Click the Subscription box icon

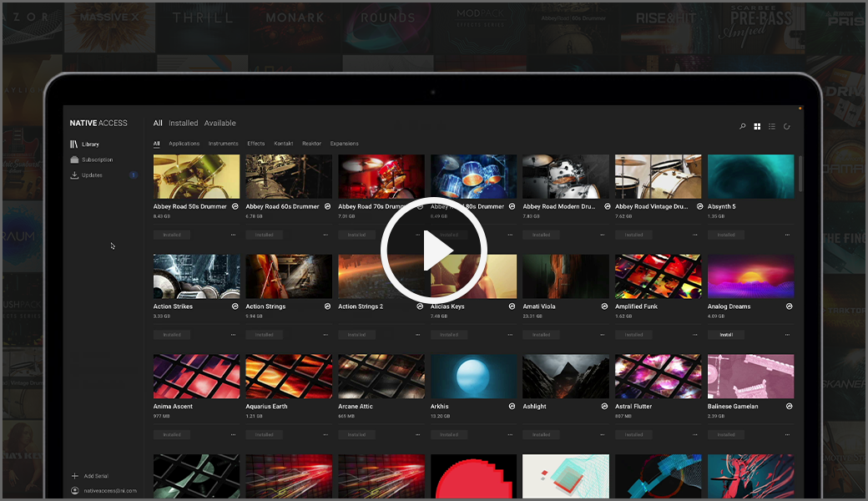[x=74, y=159]
